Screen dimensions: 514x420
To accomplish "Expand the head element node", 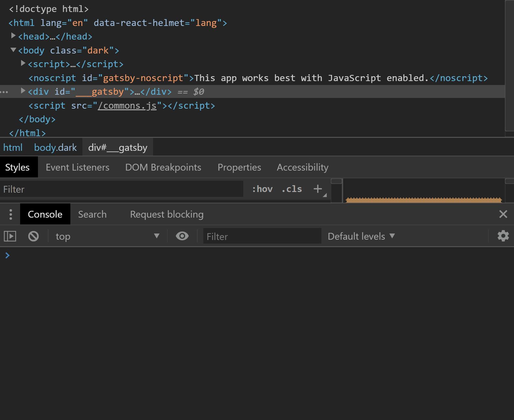I will point(13,36).
